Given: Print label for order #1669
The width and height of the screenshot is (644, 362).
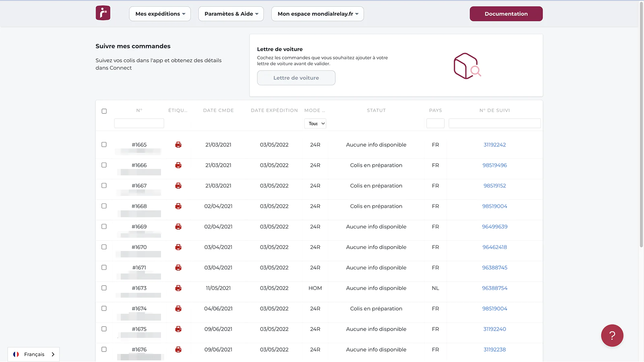Looking at the screenshot, I should pos(178,227).
